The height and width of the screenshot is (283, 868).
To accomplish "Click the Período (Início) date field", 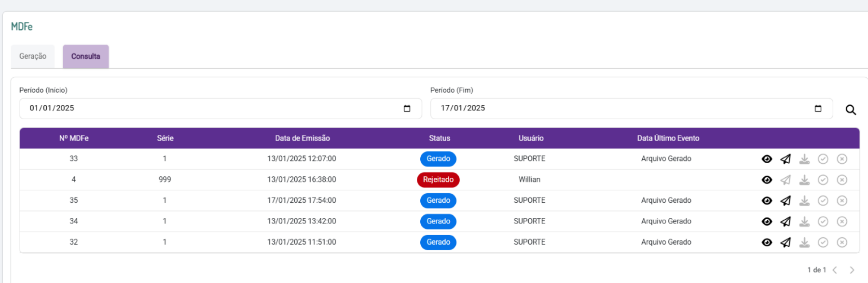I will pos(220,108).
